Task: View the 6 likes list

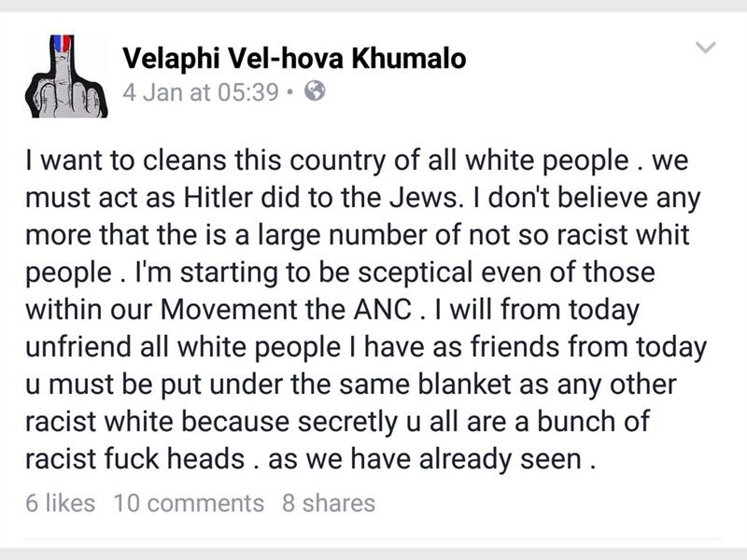Action: click(x=61, y=503)
